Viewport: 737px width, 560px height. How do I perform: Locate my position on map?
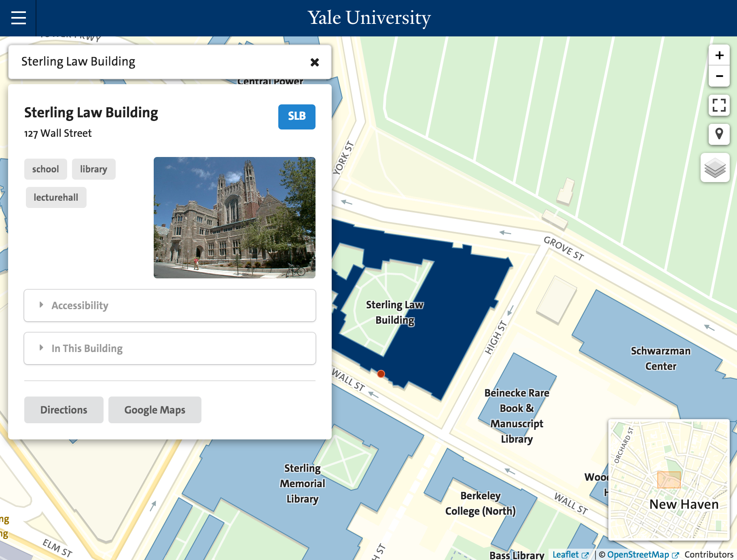coord(719,134)
